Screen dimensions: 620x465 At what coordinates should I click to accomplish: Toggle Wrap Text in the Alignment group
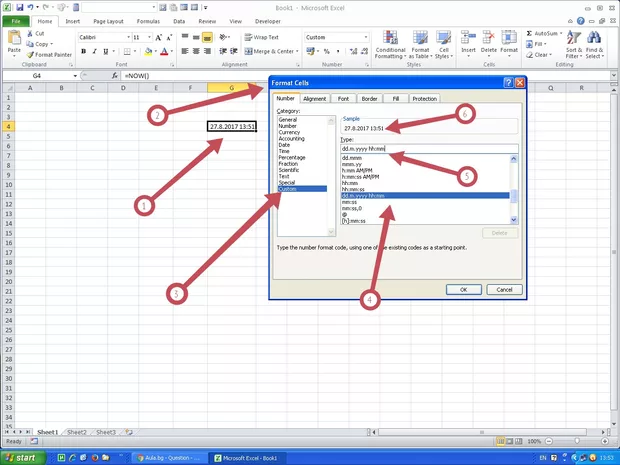[x=261, y=37]
